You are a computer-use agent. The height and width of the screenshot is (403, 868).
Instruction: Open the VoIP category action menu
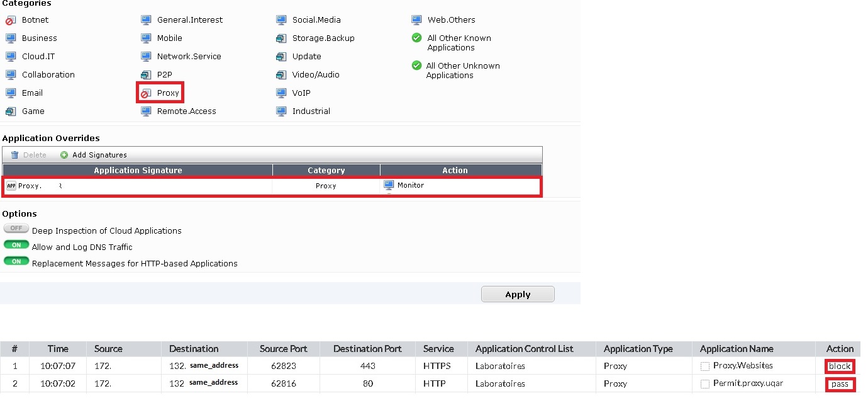coord(281,93)
